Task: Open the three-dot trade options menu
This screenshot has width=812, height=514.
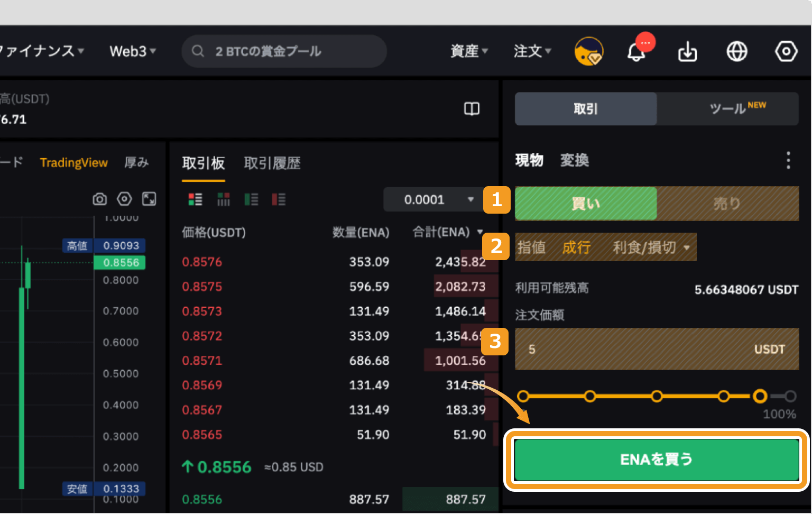Action: [x=788, y=160]
